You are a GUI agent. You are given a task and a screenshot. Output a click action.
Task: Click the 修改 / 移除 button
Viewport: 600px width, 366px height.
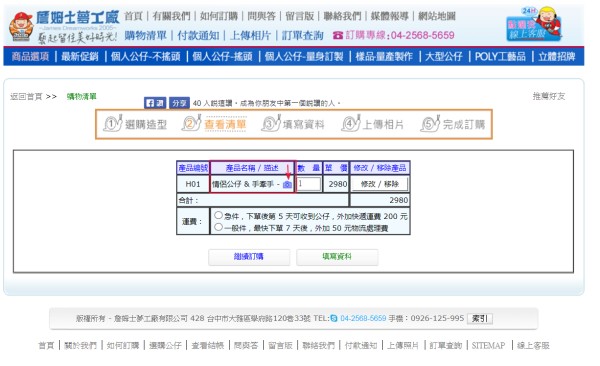(x=380, y=184)
